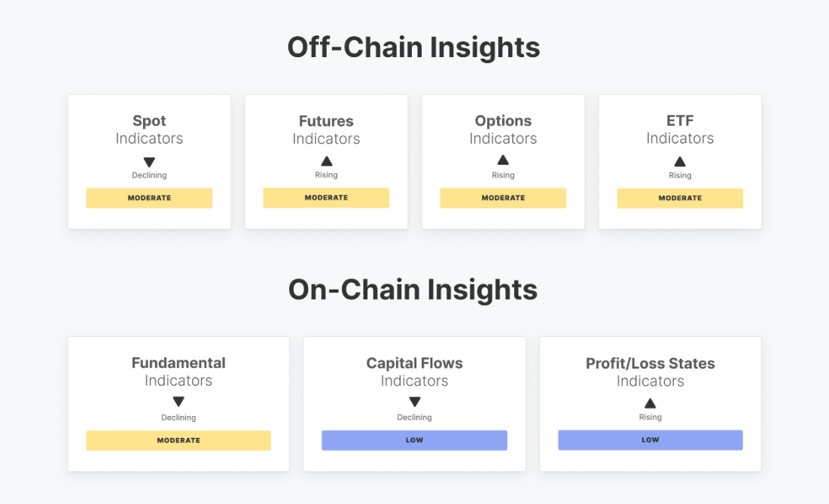Click the On-Chain Insights heading
This screenshot has height=504, width=829.
tap(413, 290)
